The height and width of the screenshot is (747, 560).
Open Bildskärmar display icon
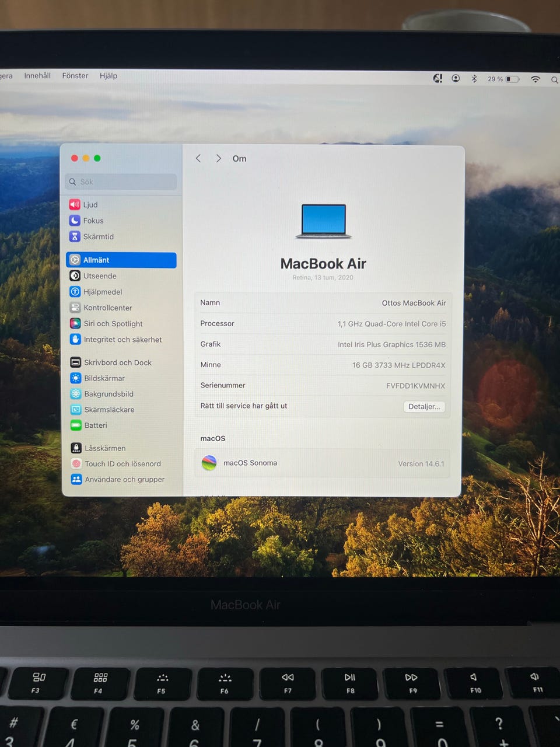point(76,378)
